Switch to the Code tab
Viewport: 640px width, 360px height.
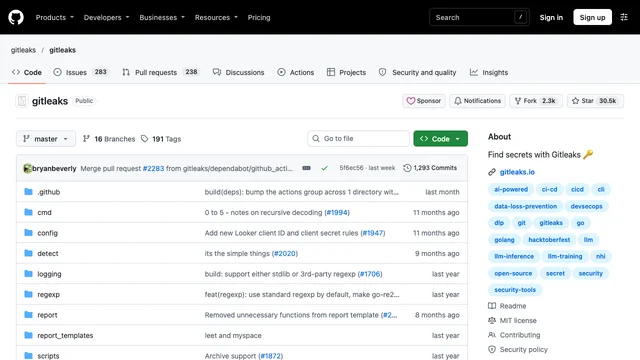point(27,72)
